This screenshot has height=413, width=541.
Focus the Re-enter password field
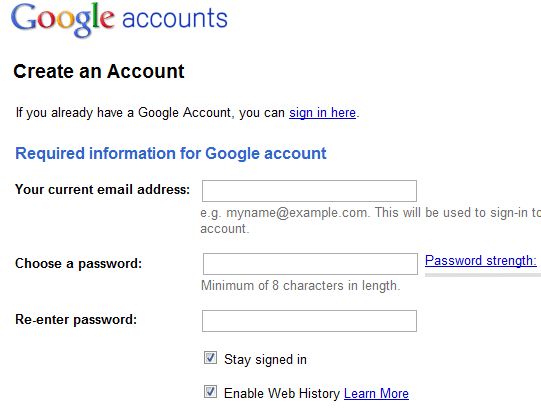pos(309,321)
